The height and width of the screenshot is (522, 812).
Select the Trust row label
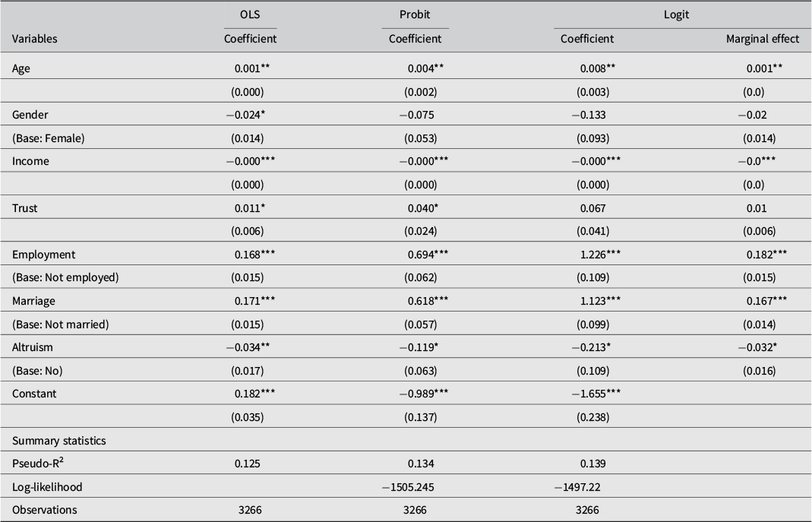coord(25,208)
